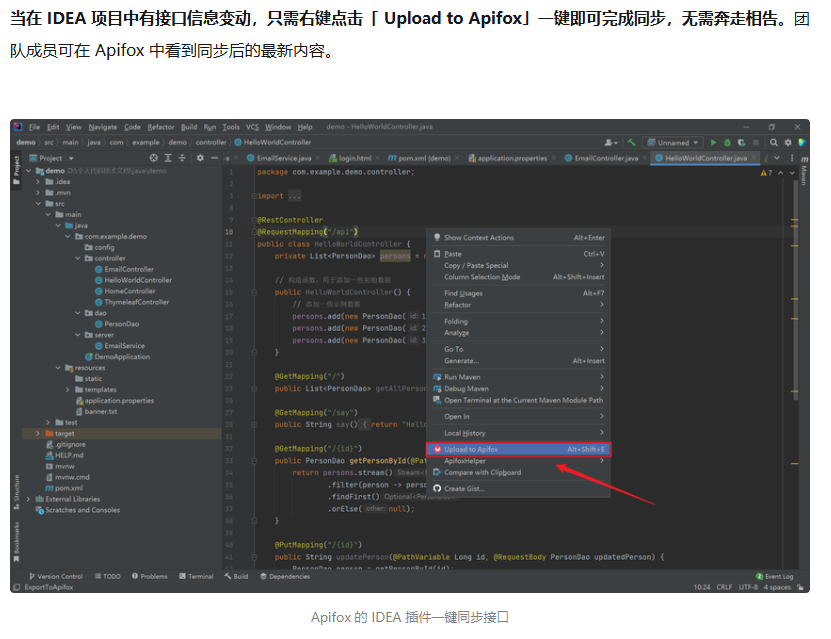Click the lightbulb icon beside Show Context Actions
This screenshot has height=639, width=831.
pos(437,237)
